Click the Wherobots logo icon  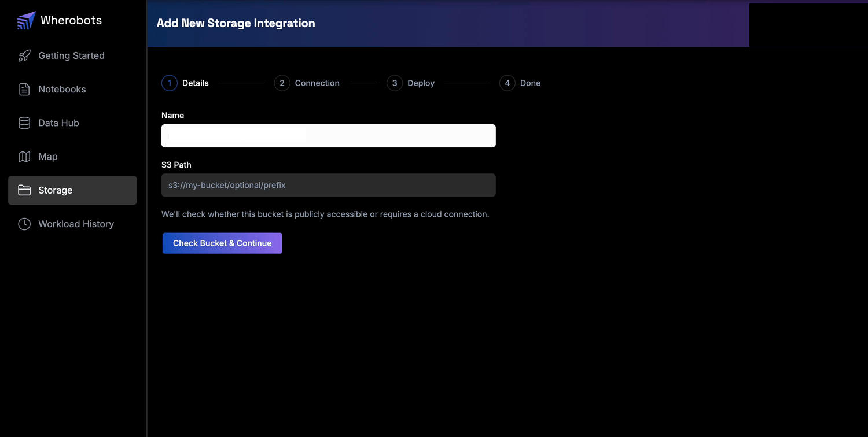[26, 20]
